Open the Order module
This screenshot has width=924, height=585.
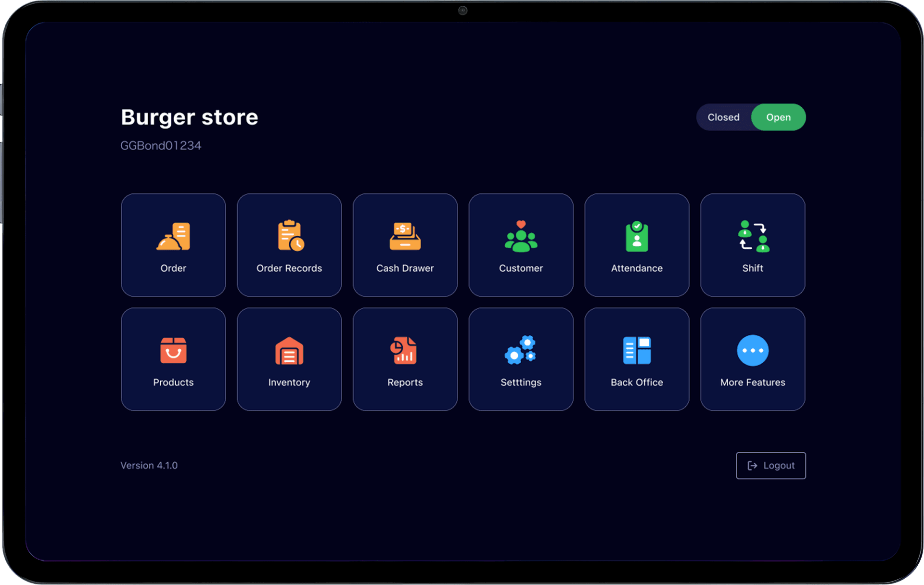(x=173, y=245)
